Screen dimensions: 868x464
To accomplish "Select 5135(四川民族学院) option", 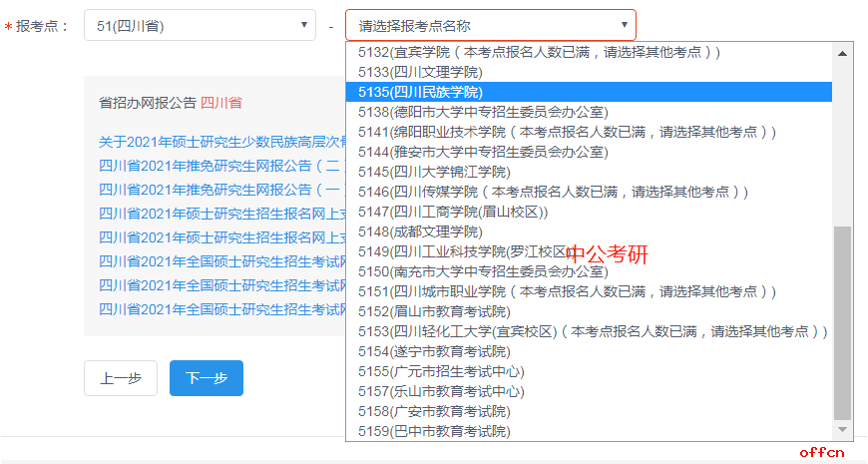I will coord(420,92).
